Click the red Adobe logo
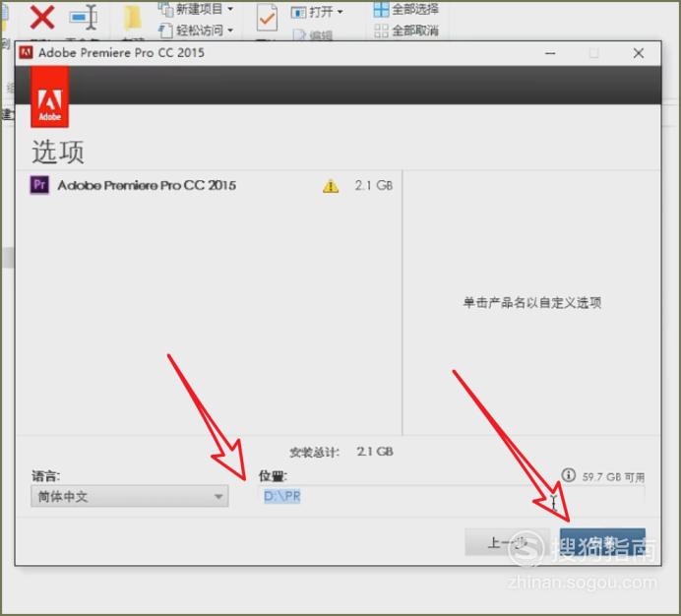The width and height of the screenshot is (681, 616). (x=49, y=97)
